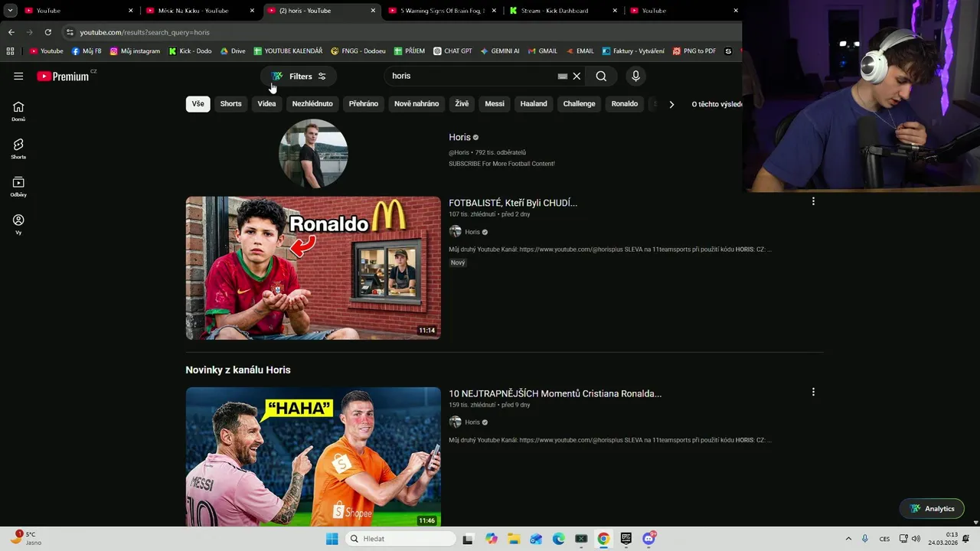
Task: Go back with the browser back arrow
Action: [x=11, y=32]
